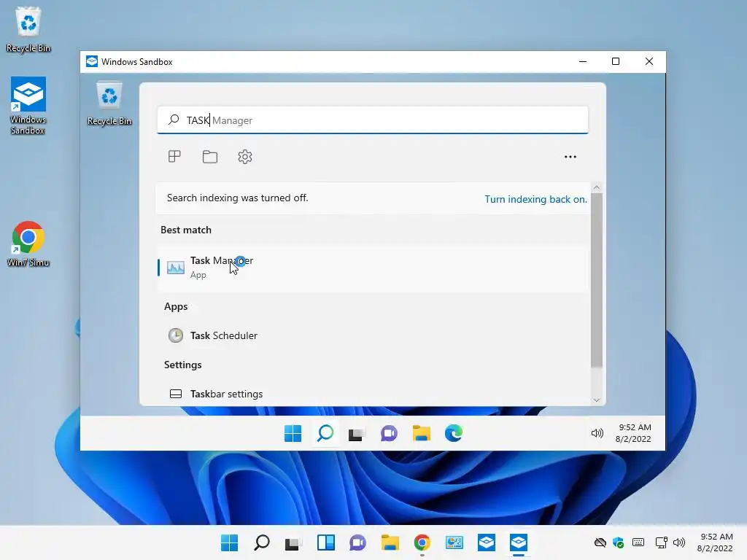Open Task Manager best match result
Image resolution: width=747 pixels, height=560 pixels.
tap(372, 268)
